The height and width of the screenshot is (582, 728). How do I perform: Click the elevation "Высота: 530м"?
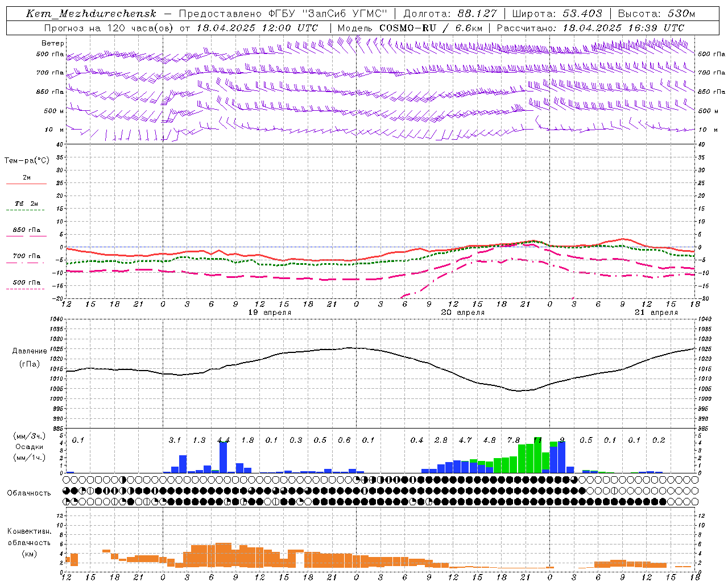coord(656,14)
